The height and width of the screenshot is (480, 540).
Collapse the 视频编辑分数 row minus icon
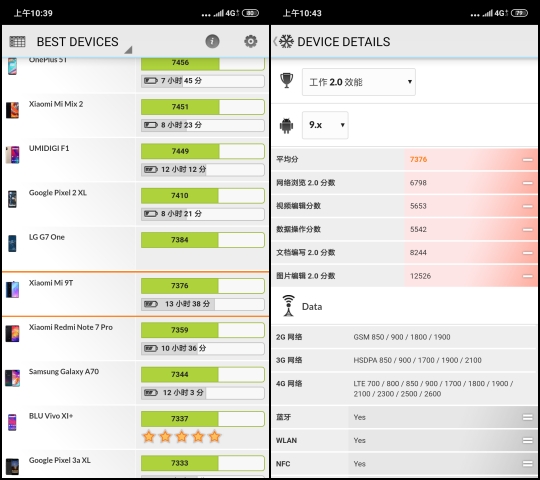pos(527,206)
